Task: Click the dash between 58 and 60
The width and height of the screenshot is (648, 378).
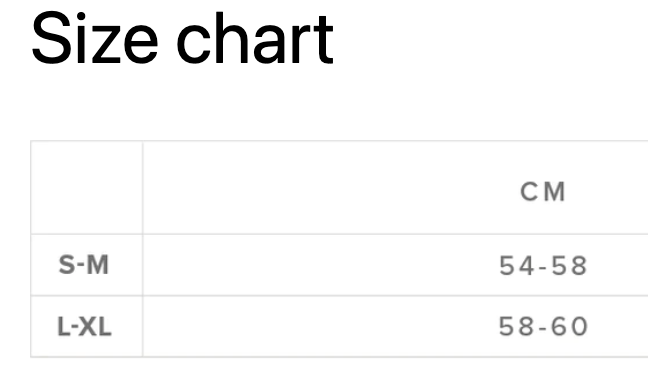Action: pos(543,328)
